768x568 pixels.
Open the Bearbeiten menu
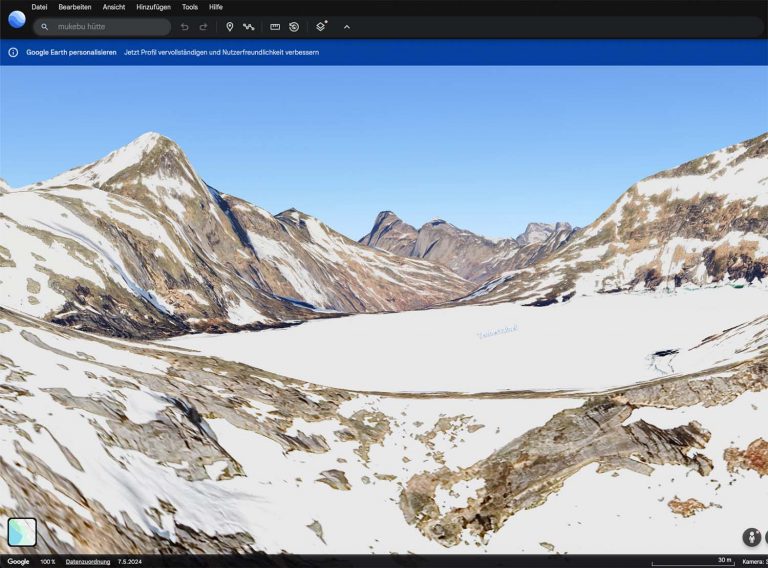tap(75, 7)
